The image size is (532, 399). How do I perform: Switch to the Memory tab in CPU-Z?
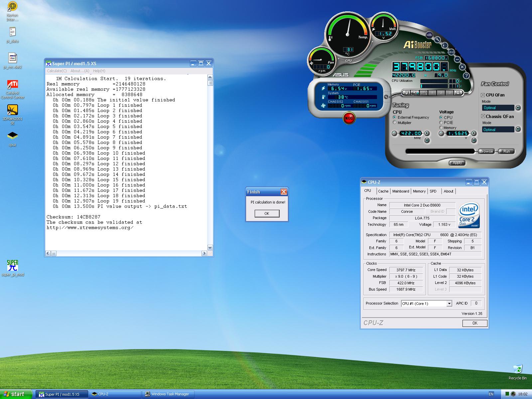pos(419,191)
